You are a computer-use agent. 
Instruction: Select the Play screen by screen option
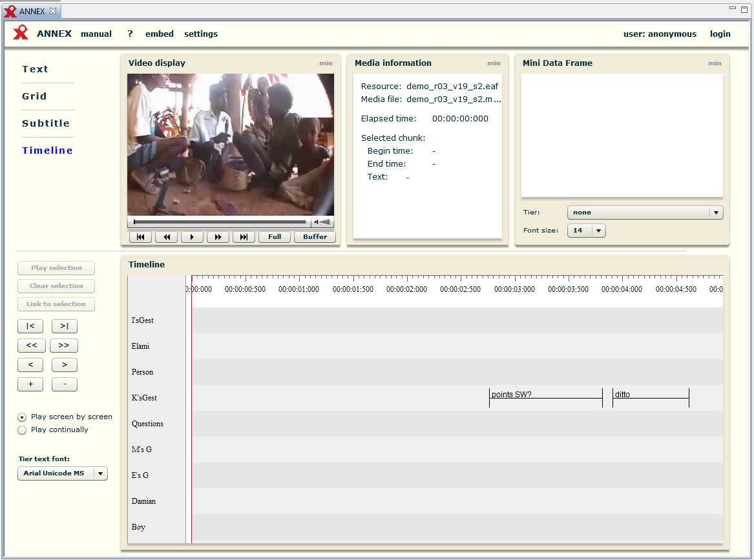23,417
